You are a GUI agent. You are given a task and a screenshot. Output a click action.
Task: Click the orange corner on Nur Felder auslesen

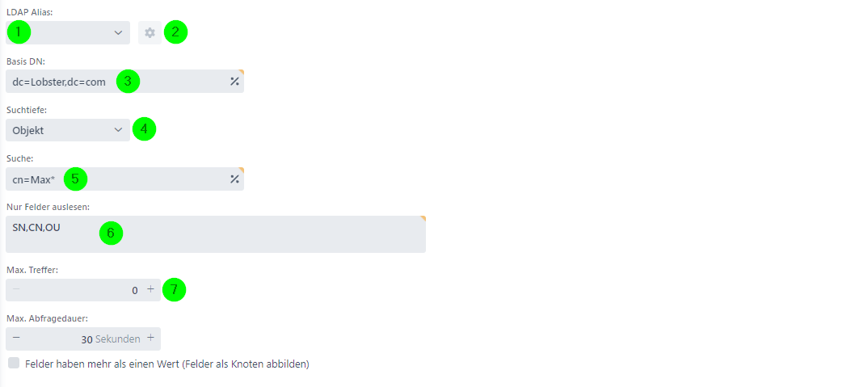(x=423, y=218)
